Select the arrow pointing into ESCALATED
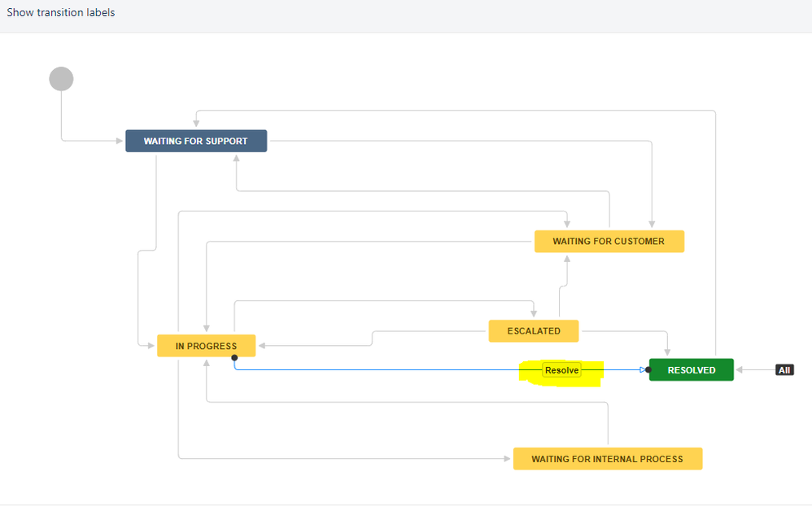 pyautogui.click(x=534, y=312)
